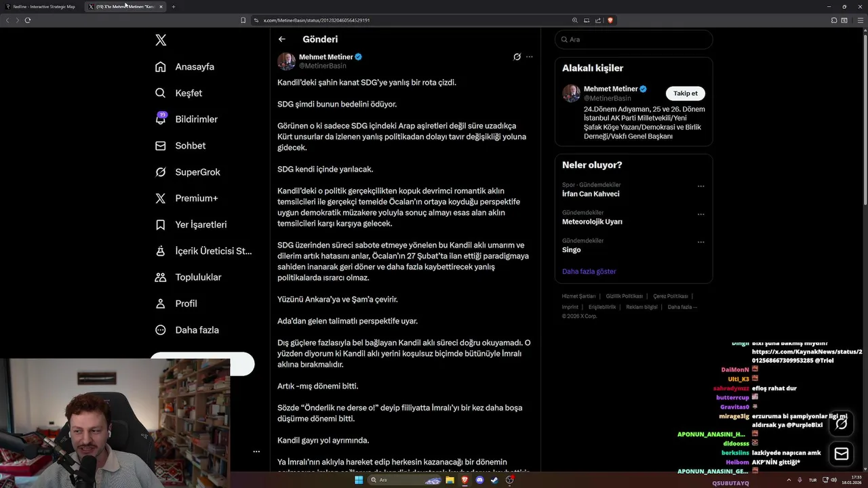Open Brave browser from taskbar
The height and width of the screenshot is (488, 868).
pos(465,480)
